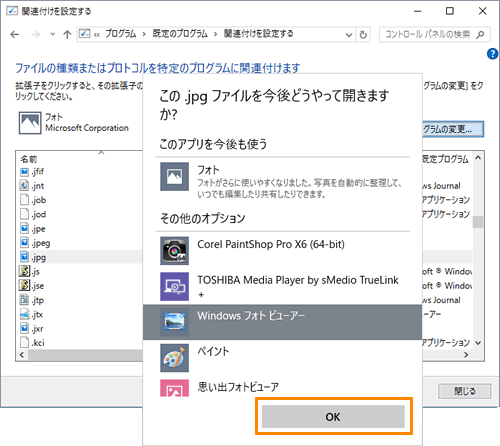The width and height of the screenshot is (500, 446).
Task: Go forward with the right arrow
Action: (35, 34)
